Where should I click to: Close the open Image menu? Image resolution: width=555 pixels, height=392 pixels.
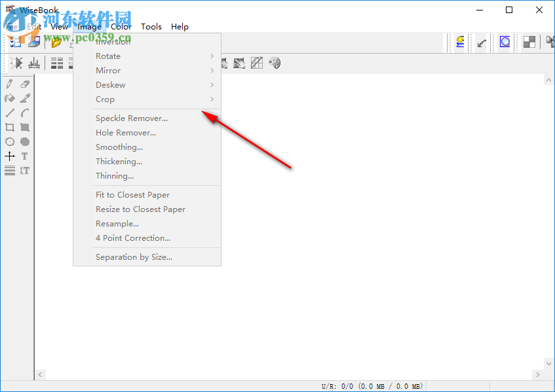click(x=89, y=27)
